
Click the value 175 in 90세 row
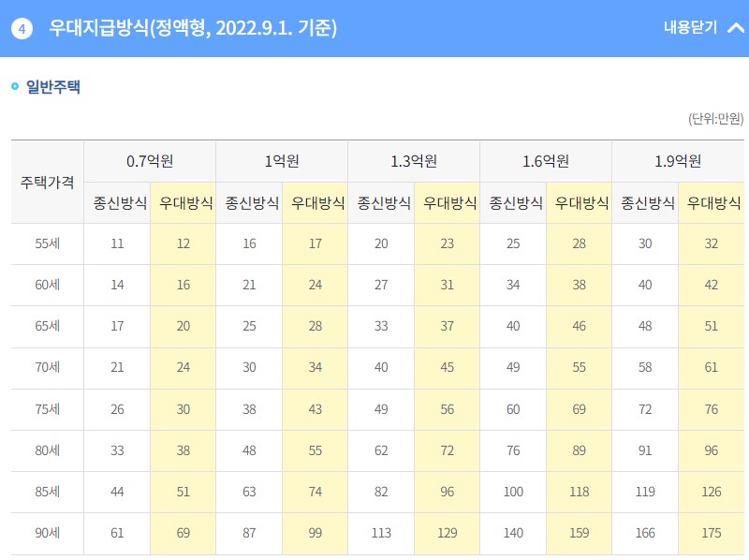tap(712, 533)
